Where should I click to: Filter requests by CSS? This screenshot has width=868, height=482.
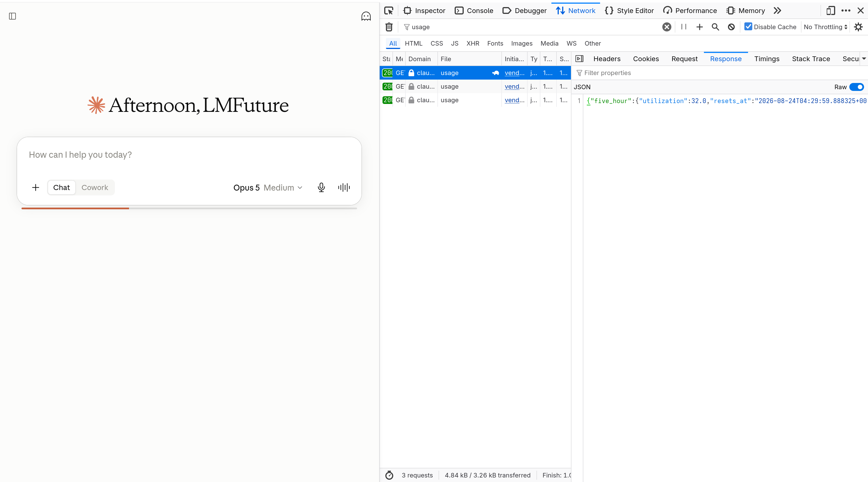click(x=437, y=43)
